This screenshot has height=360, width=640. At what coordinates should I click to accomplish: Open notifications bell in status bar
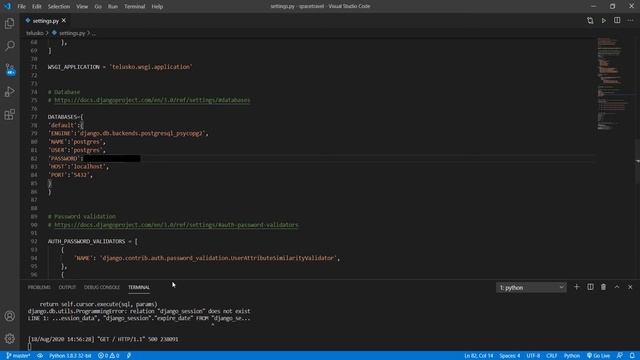(632, 356)
